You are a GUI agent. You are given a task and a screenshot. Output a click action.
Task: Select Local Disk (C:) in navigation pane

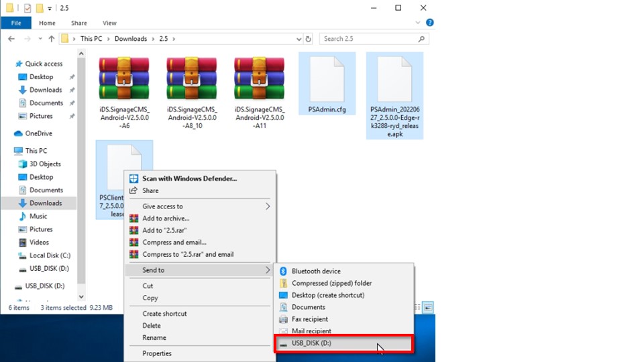tap(50, 255)
